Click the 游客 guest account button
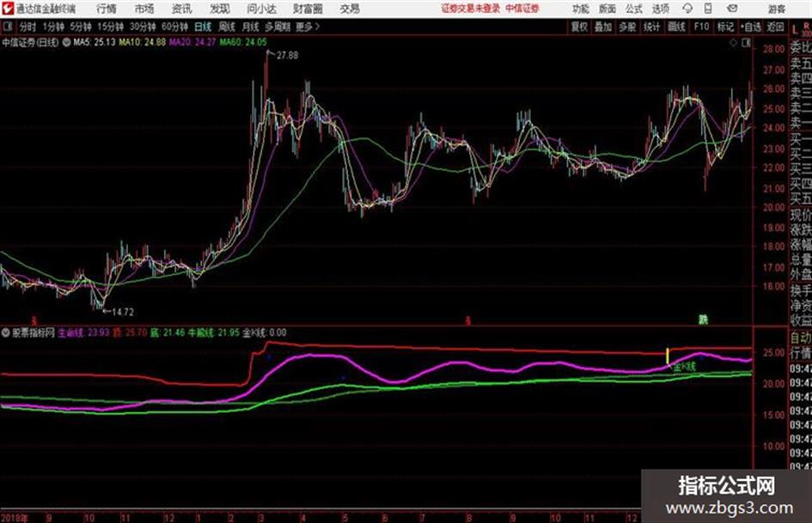 [x=777, y=9]
